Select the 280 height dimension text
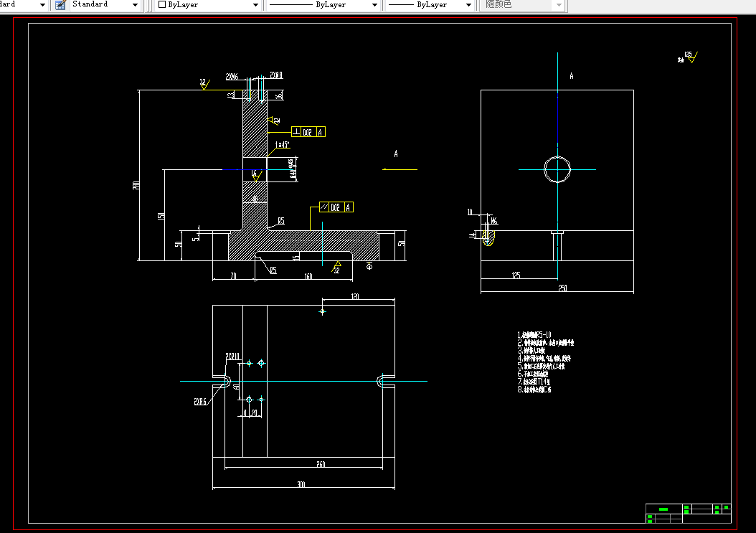This screenshot has height=533, width=756. click(136, 185)
